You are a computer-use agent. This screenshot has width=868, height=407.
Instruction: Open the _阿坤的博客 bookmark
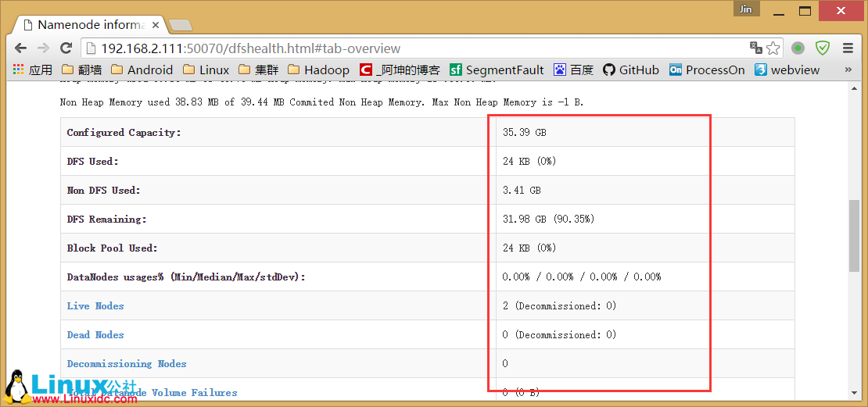coord(400,70)
